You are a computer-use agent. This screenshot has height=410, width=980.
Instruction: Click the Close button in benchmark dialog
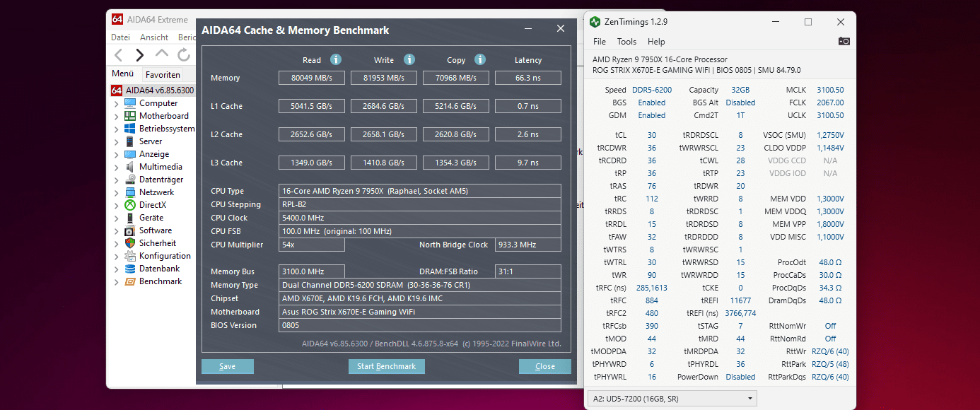(545, 366)
